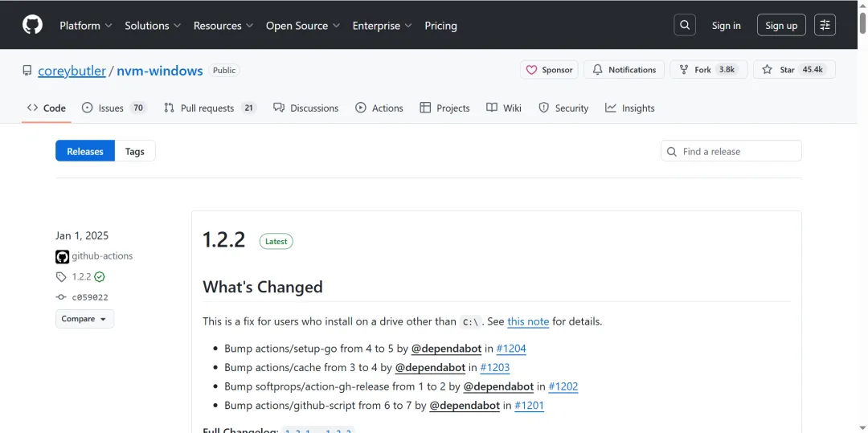Viewport: 868px width, 433px height.
Task: Open the Issues tab
Action: pos(113,108)
